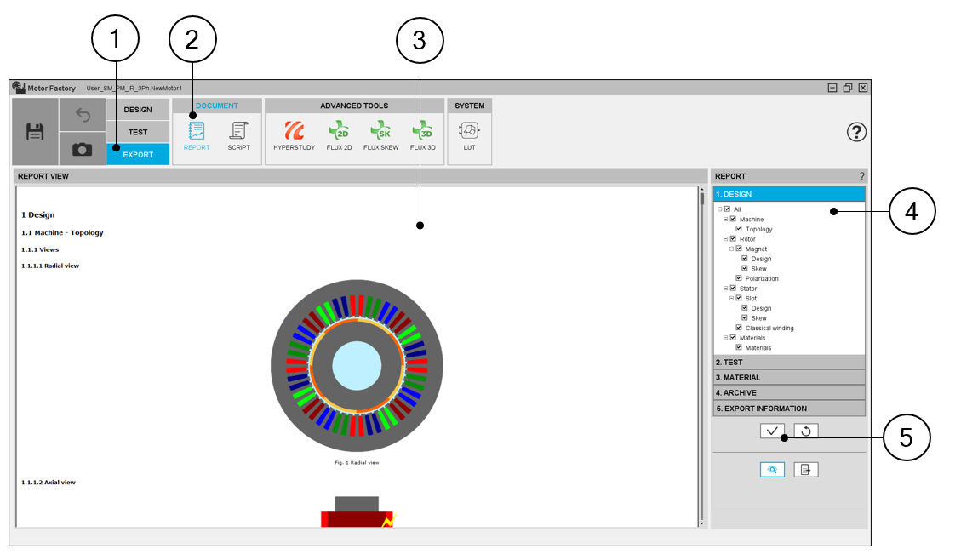Uncheck the Topology checkbox
Image resolution: width=961 pixels, height=560 pixels.
(739, 229)
